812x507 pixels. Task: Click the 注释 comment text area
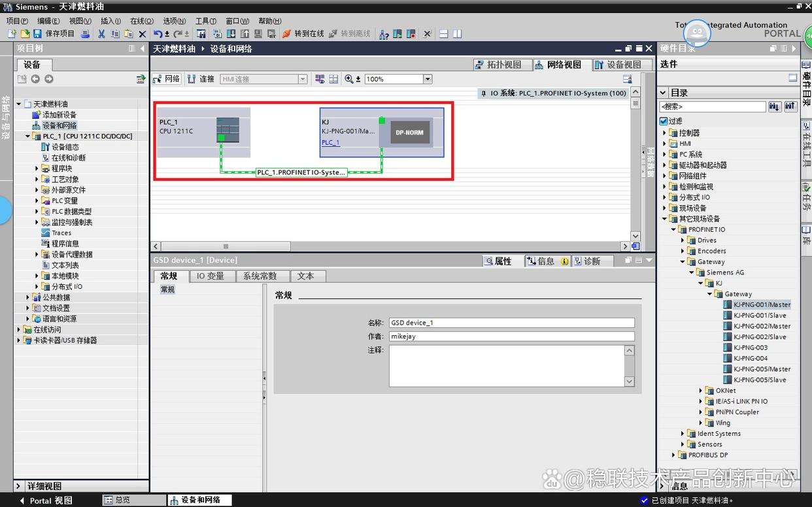pyautogui.click(x=507, y=366)
